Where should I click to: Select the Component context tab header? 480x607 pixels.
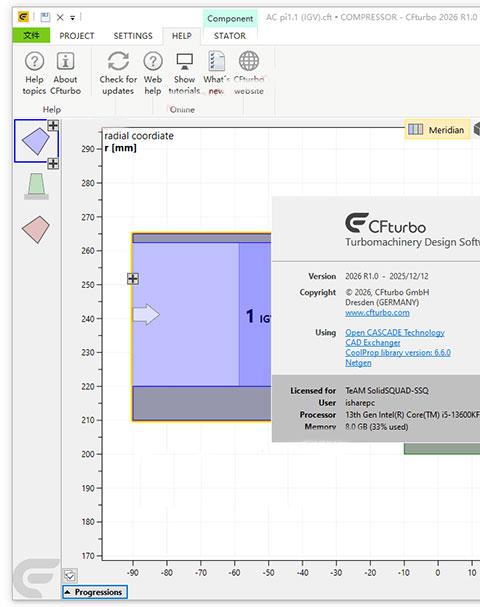tap(230, 18)
